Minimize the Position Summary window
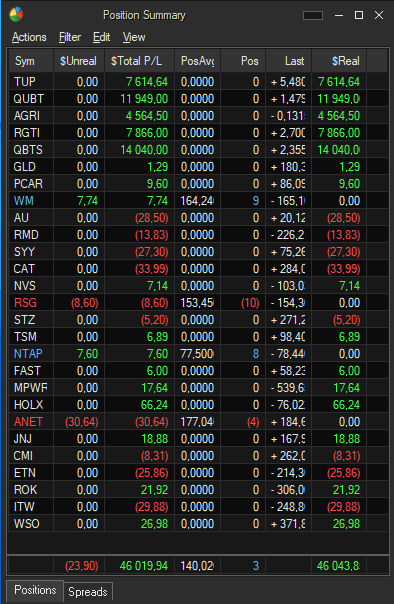The image size is (394, 604). (339, 15)
